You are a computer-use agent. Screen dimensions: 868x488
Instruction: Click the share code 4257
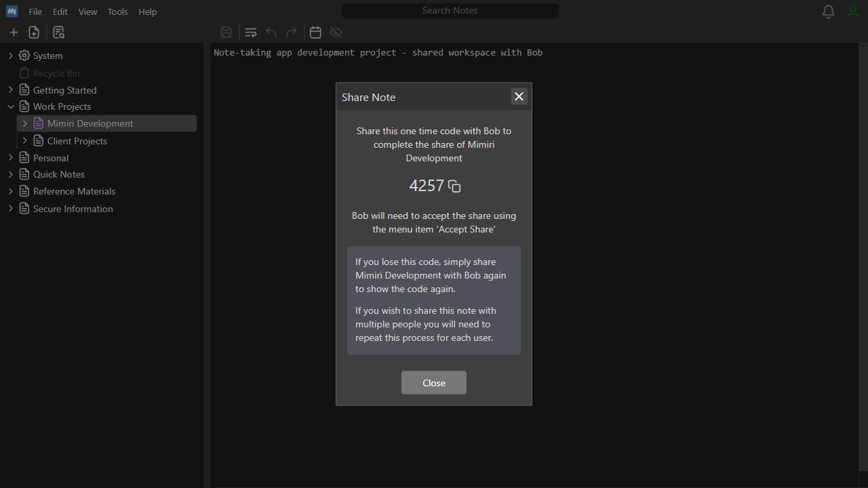pyautogui.click(x=427, y=186)
